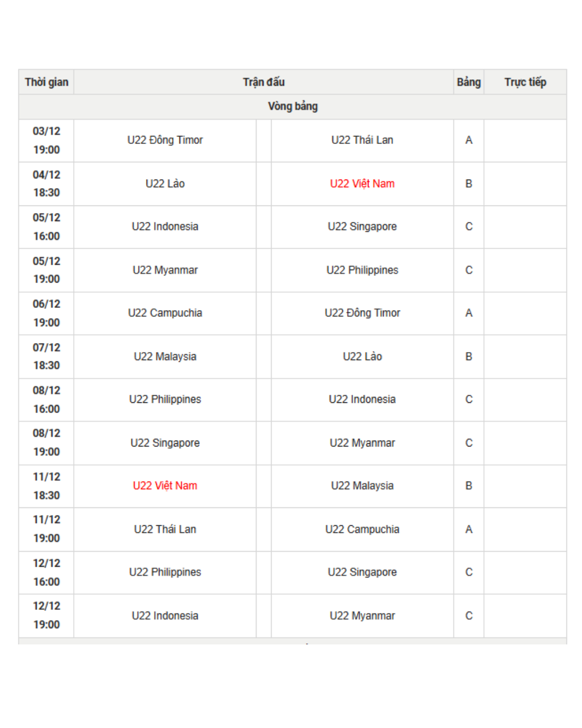Click the "Thời gian" column header
Image resolution: width=582 pixels, height=728 pixels.
pos(46,82)
